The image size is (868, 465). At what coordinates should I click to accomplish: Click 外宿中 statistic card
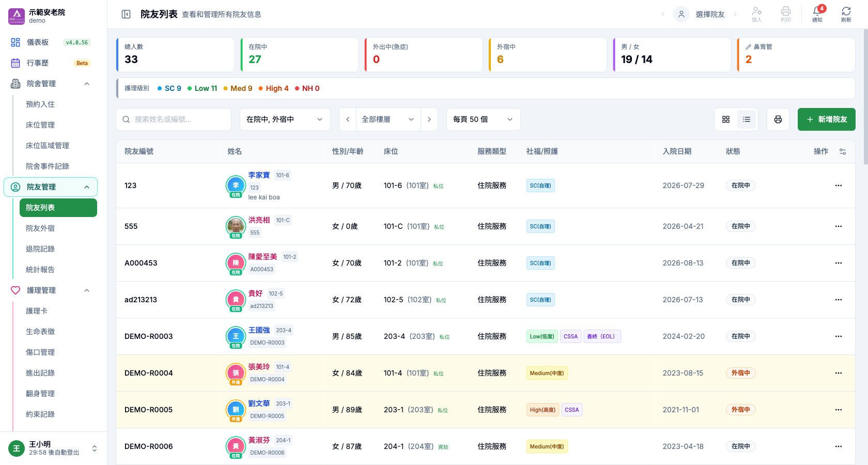coord(548,54)
